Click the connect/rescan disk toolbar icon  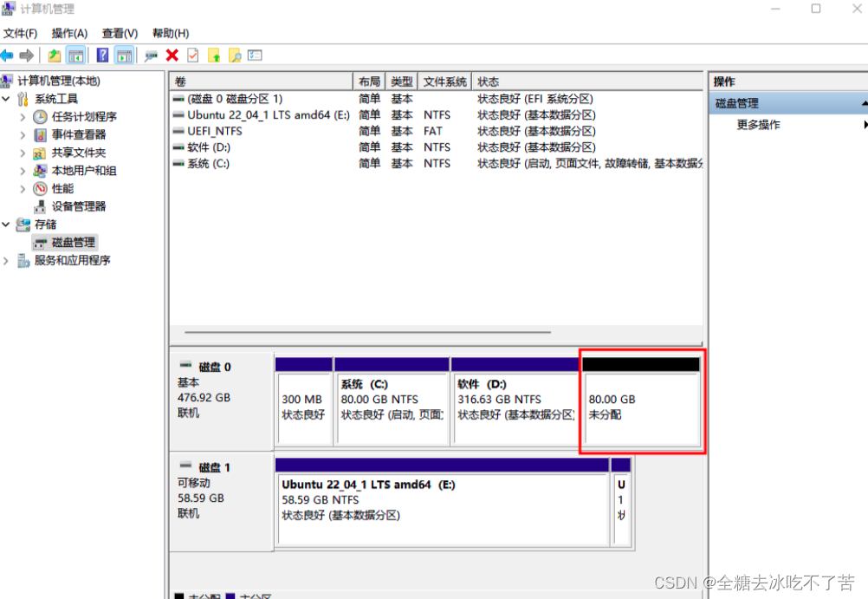[152, 55]
